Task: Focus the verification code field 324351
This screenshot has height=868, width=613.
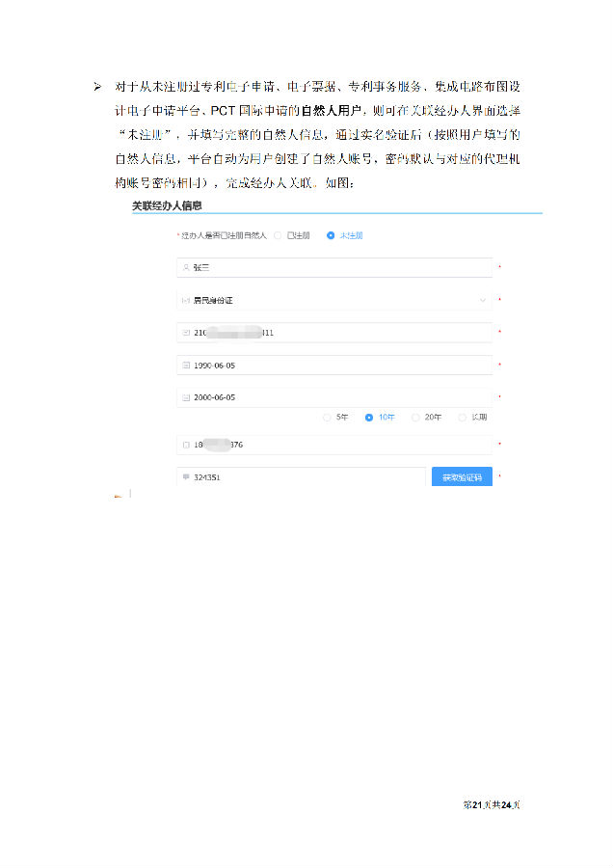Action: 301,477
